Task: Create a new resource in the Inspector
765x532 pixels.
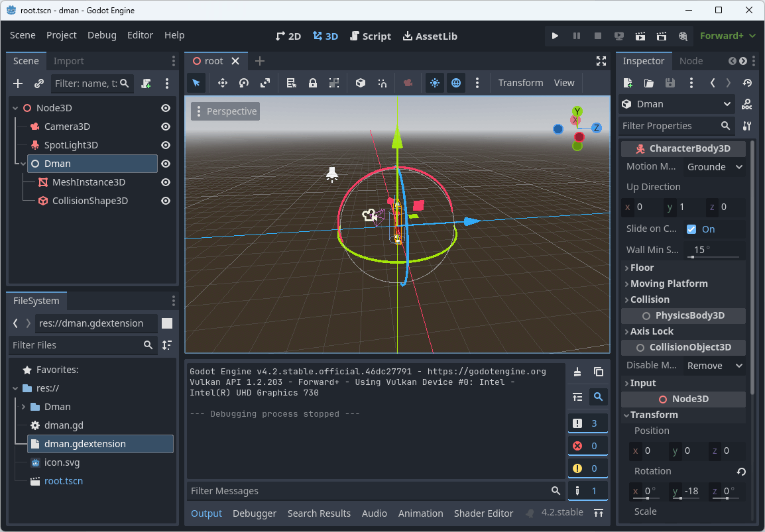Action: point(628,83)
